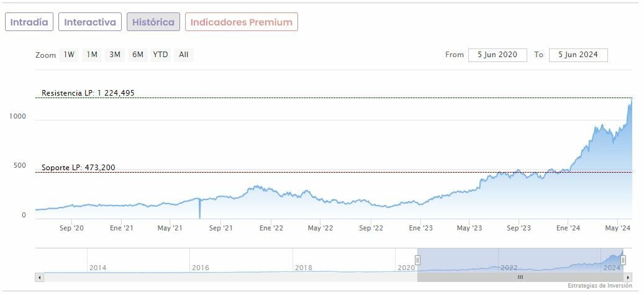Select YTD zoom range
Viewport: 644px width, 295px height.
coord(160,55)
